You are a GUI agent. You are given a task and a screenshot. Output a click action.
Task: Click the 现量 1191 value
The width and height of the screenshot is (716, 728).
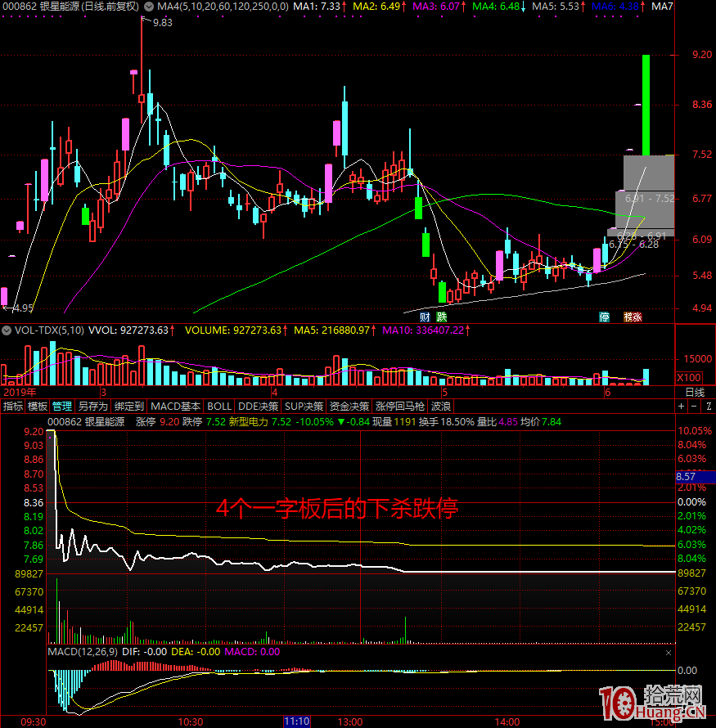coord(394,422)
